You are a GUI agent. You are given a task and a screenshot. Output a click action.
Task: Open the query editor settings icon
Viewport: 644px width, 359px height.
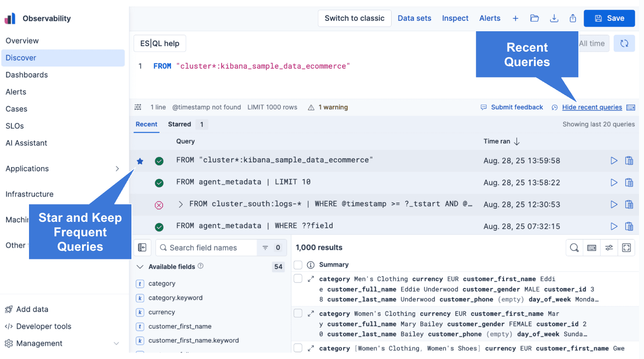tap(138, 107)
